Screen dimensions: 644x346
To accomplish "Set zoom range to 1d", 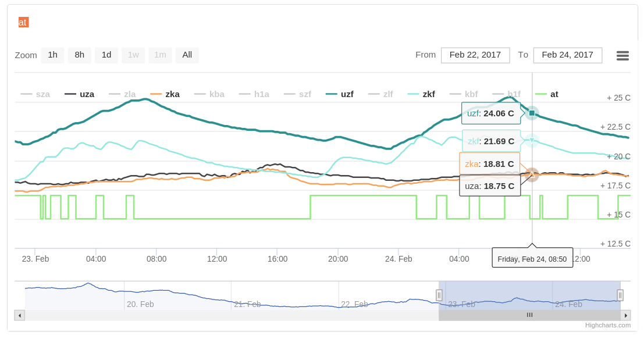I will coord(106,55).
